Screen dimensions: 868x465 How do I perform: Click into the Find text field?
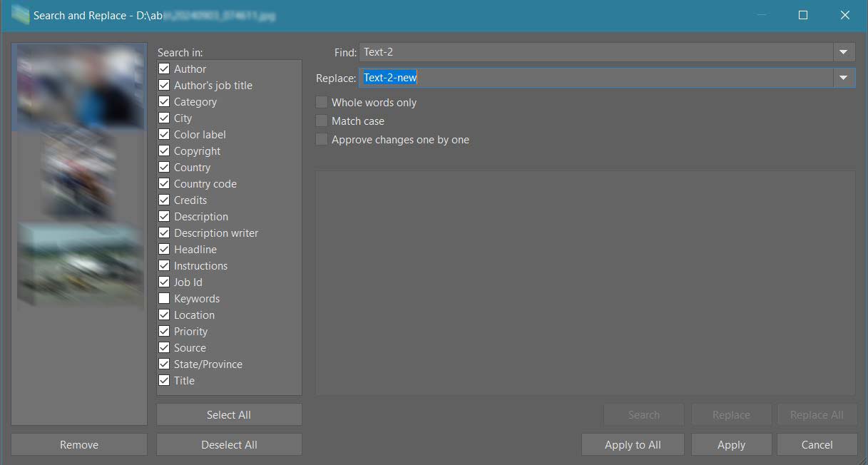pyautogui.click(x=596, y=52)
